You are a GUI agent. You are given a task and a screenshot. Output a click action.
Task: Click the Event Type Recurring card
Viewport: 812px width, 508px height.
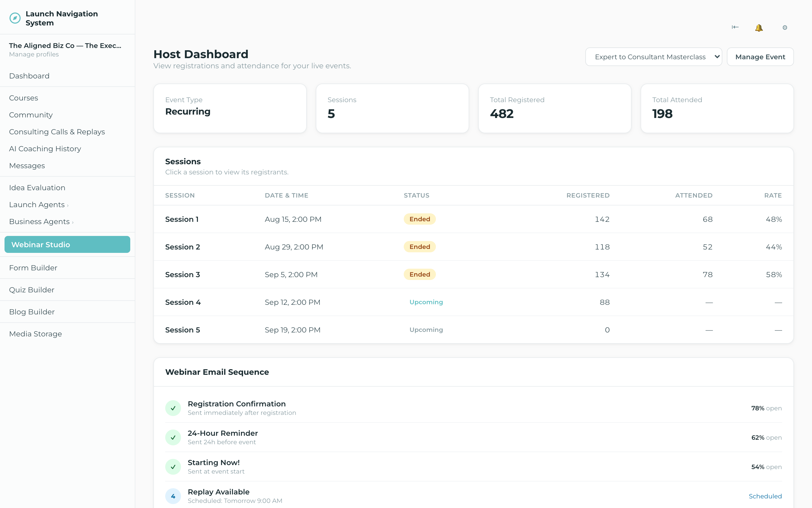[230, 108]
